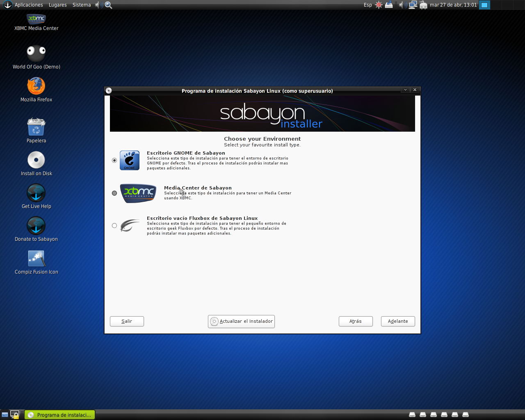Viewport: 525px width, 420px height.
Task: Proceed with Adelante button
Action: tap(398, 321)
